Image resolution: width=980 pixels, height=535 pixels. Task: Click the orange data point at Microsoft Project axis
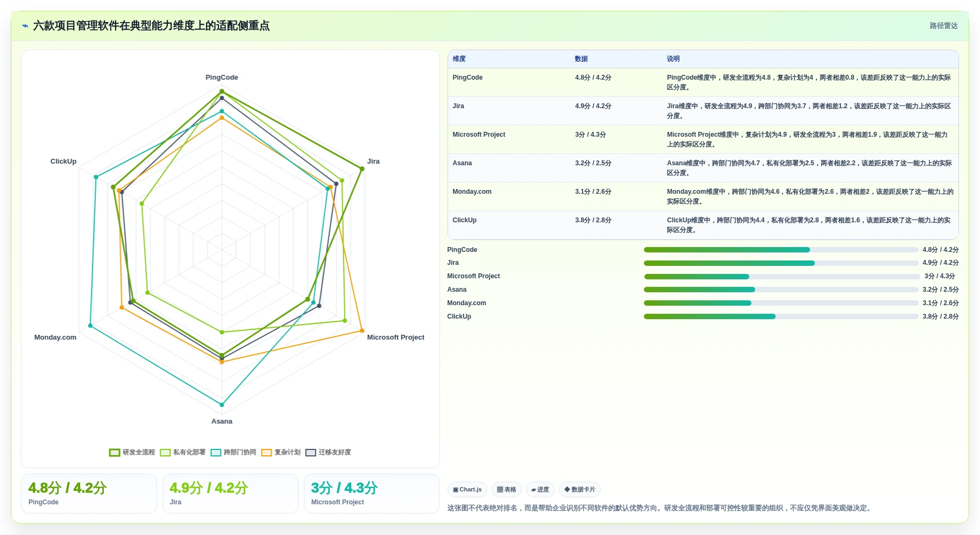point(362,330)
